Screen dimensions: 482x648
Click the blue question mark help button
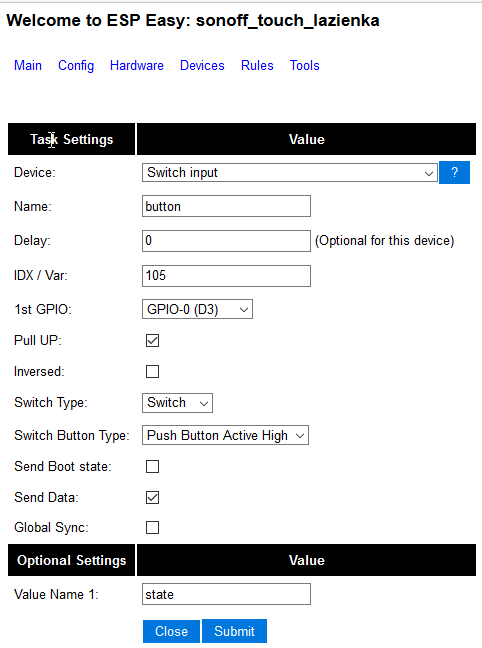pyautogui.click(x=454, y=172)
